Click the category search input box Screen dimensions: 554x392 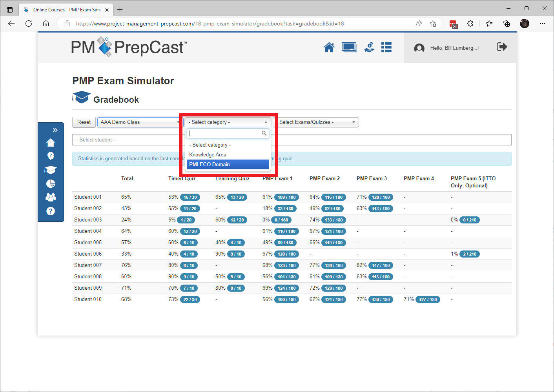tap(228, 133)
